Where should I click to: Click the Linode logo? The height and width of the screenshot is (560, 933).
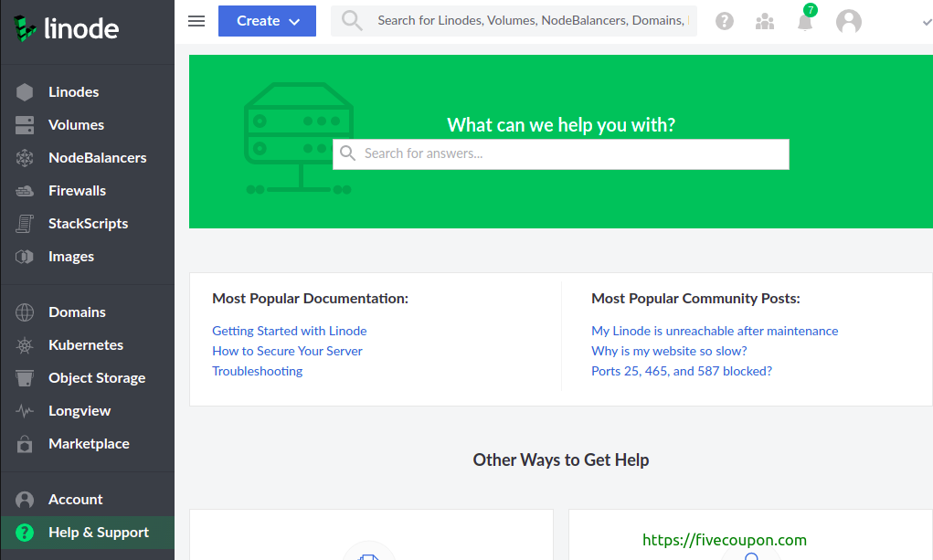(66, 28)
